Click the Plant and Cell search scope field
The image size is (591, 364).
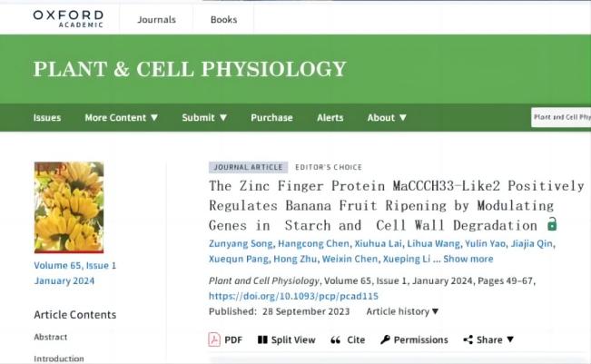coord(560,117)
